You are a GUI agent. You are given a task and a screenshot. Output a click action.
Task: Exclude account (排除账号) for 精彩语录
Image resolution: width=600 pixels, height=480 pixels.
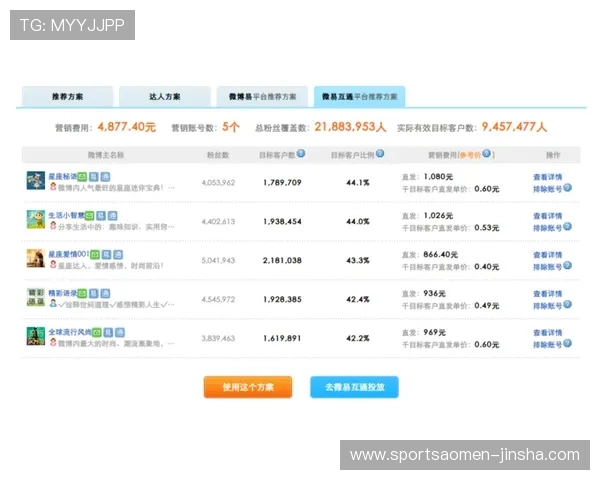point(548,305)
